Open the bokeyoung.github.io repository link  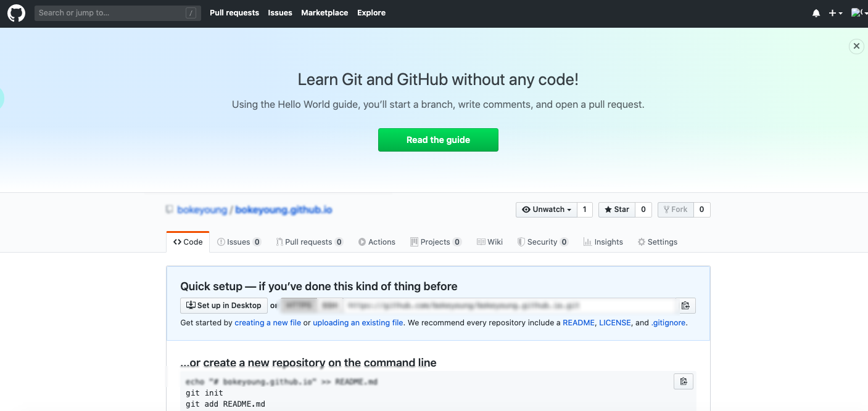(284, 210)
